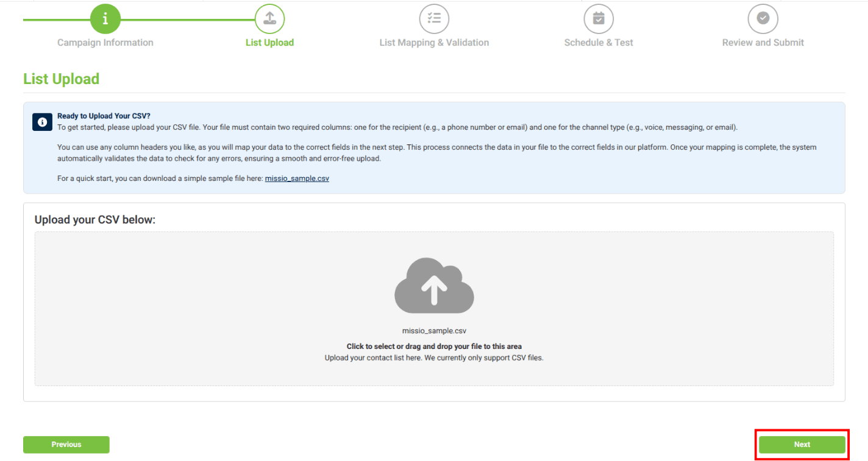Download the missio_sample.csv sample file link
The image size is (868, 461).
coord(297,178)
